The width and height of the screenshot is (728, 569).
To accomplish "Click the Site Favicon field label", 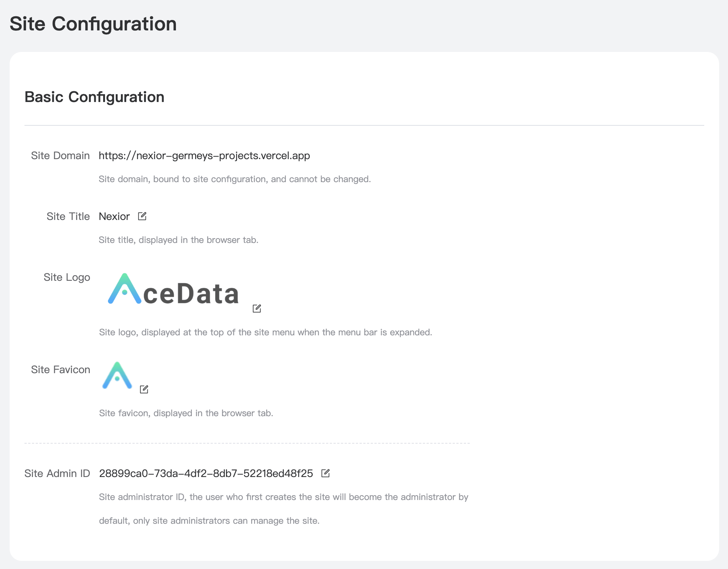I will click(x=60, y=370).
